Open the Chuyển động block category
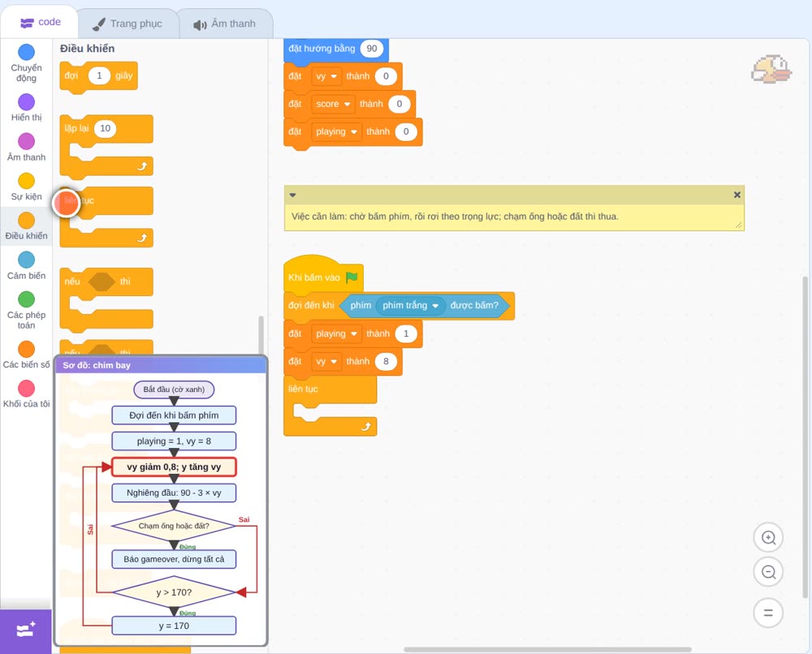Viewport: 812px width, 654px height. (26, 62)
